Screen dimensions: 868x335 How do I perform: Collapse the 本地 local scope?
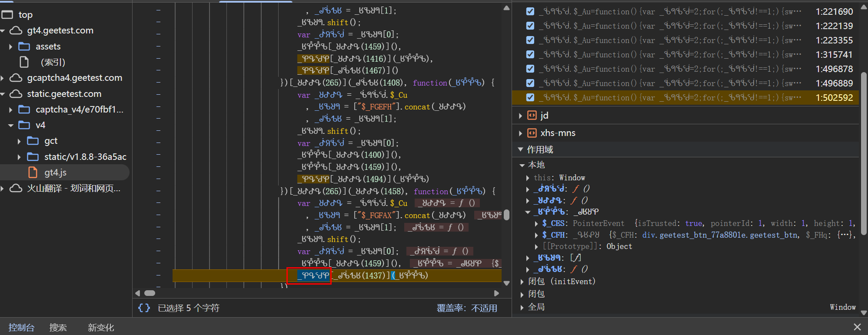pyautogui.click(x=522, y=165)
